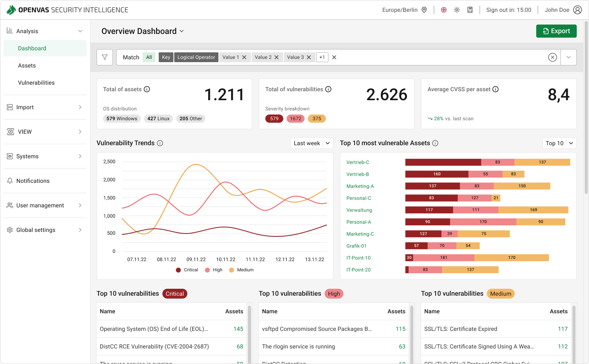Expand the Systems menu section
Image resolution: width=589 pixels, height=364 pixels.
pyautogui.click(x=80, y=156)
